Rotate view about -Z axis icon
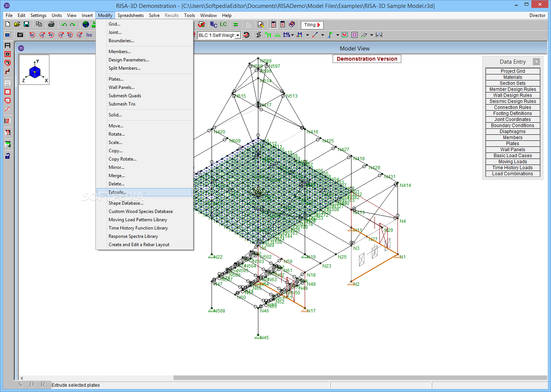Screen dimensions: 551x392 click(x=80, y=35)
